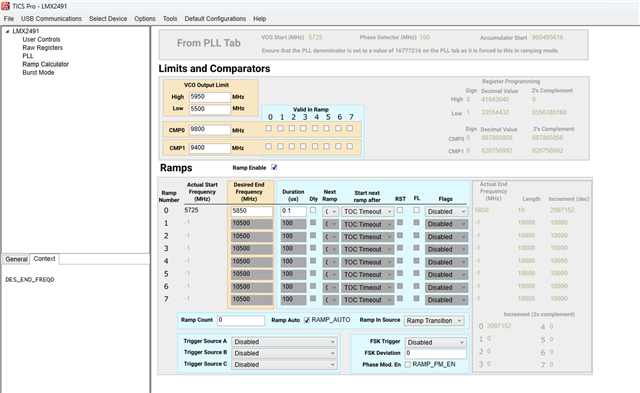
Task: Click the VCO Output Limit Low field
Action: [x=210, y=109]
